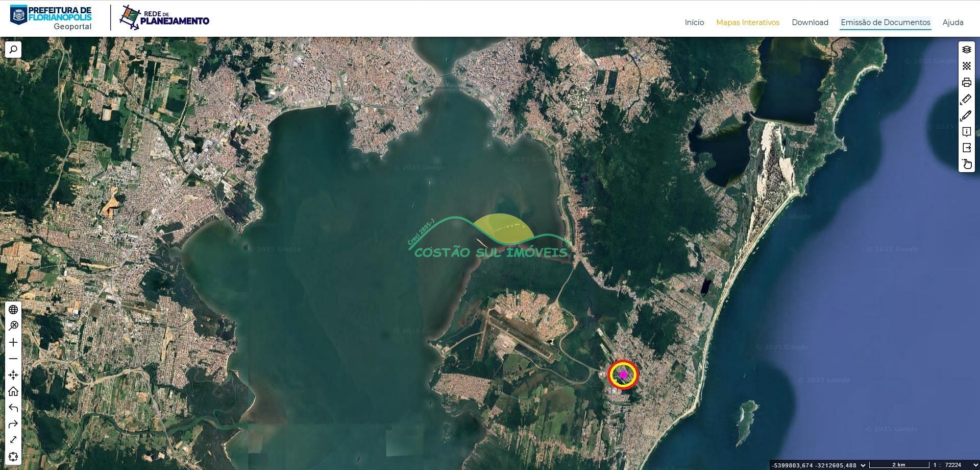
Task: Open the map search magnifier tool
Action: [x=13, y=50]
